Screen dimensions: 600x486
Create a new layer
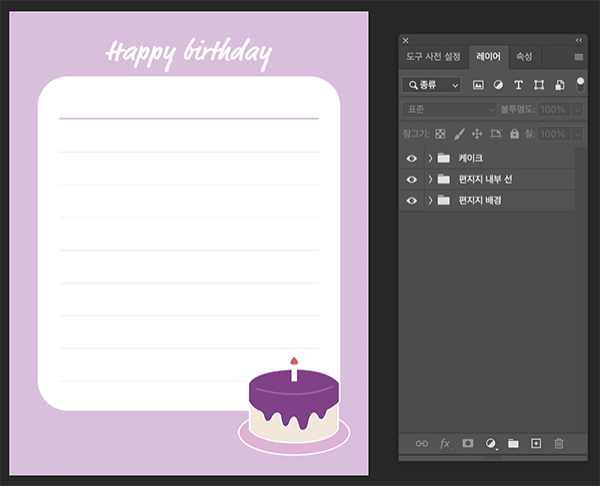point(536,444)
